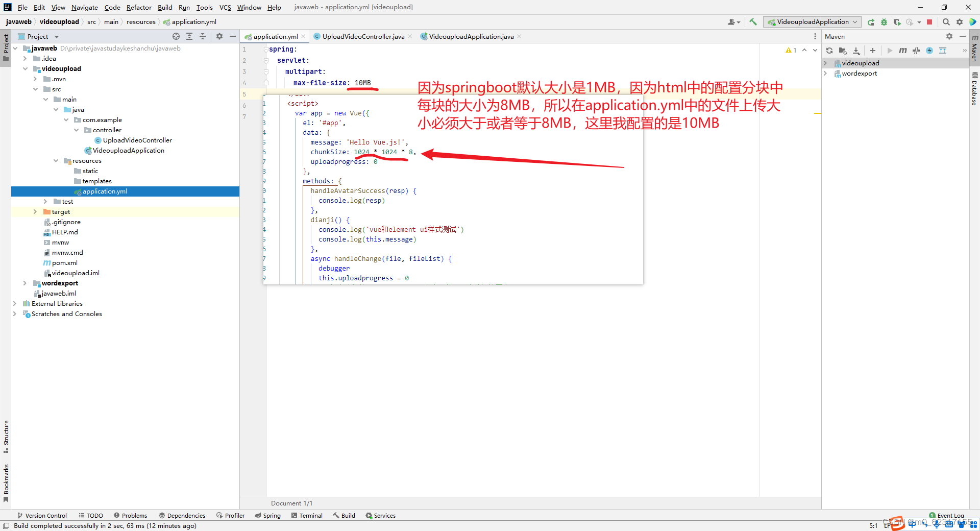Collapse the videoupload module in project tree
Viewport: 980px width, 531px height.
[x=25, y=68]
